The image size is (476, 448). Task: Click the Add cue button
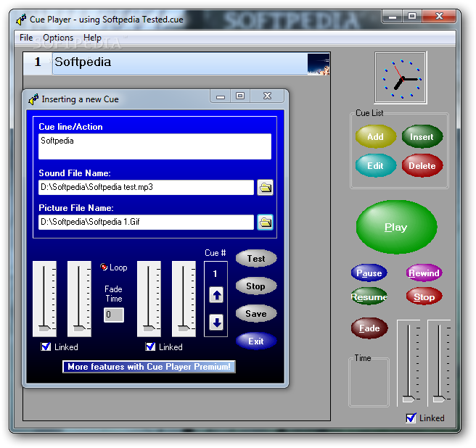coord(376,137)
